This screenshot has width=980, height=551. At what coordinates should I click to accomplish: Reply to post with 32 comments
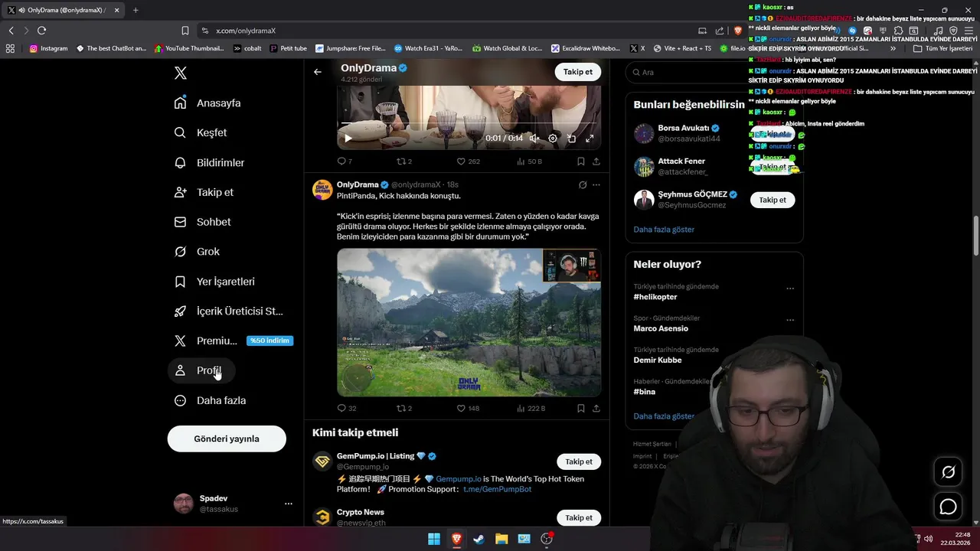coord(347,409)
